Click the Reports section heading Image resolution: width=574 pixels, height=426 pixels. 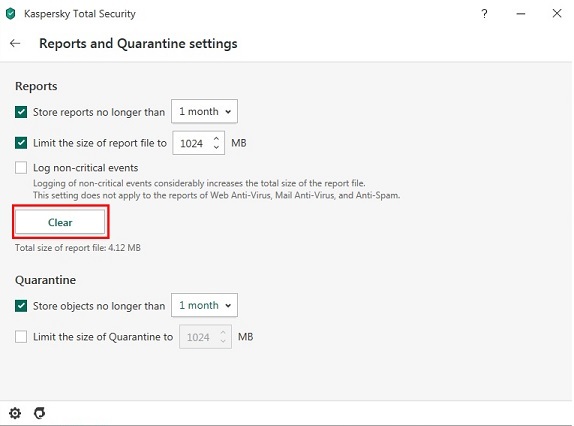(36, 86)
